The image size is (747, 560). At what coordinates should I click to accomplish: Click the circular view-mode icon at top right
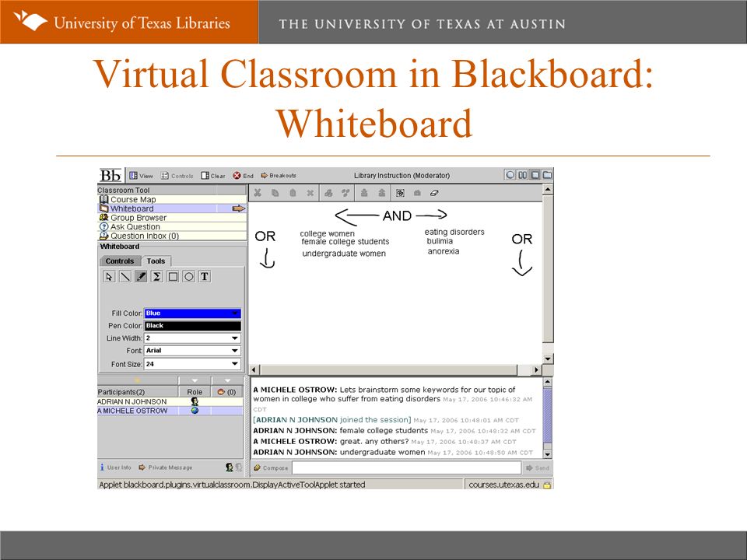[510, 175]
